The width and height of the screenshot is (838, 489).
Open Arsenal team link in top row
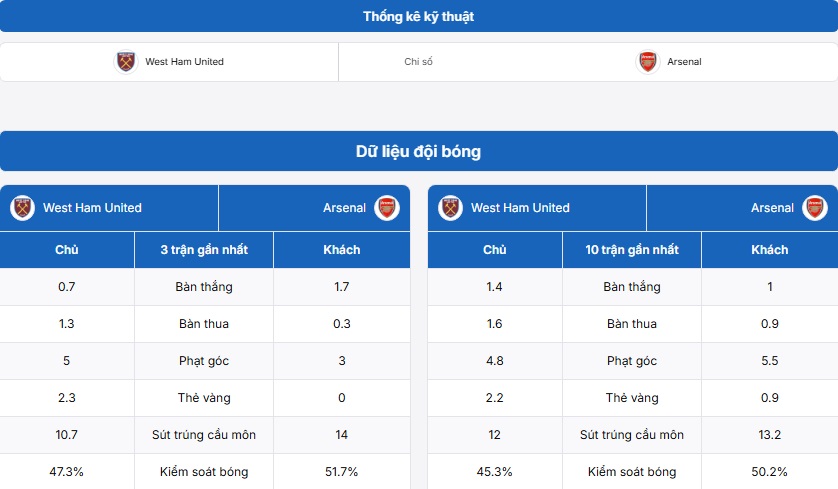(x=684, y=62)
